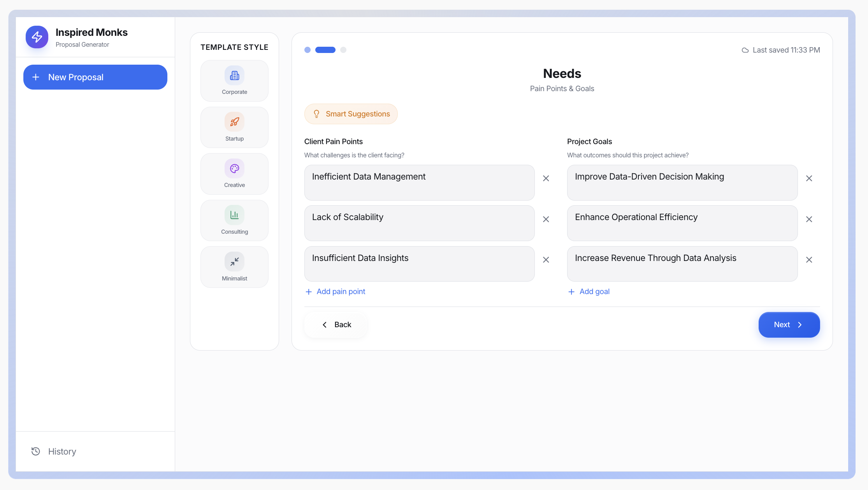Delete the Lack of Scalability entry
This screenshot has width=868, height=490.
[x=546, y=219]
